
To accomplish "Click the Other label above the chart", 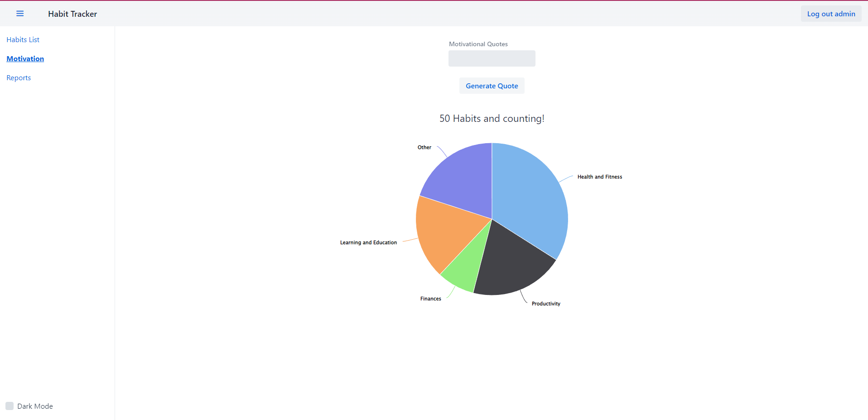I will coord(424,147).
